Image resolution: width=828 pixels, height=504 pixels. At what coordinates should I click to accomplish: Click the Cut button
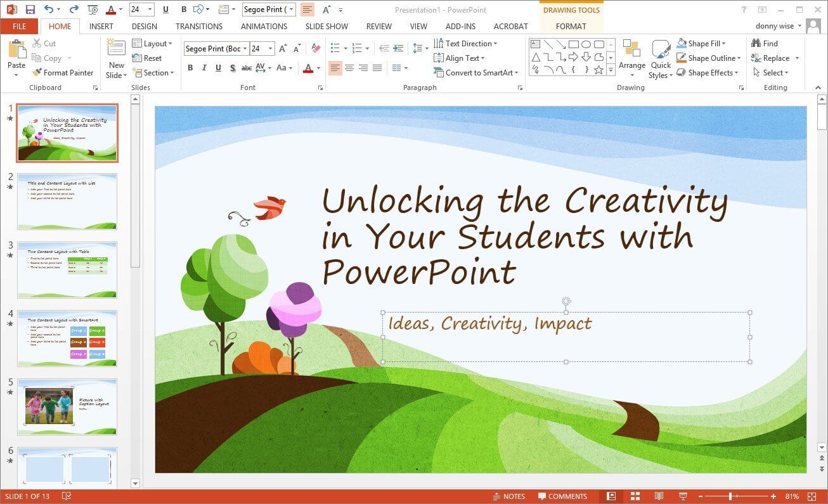[44, 44]
